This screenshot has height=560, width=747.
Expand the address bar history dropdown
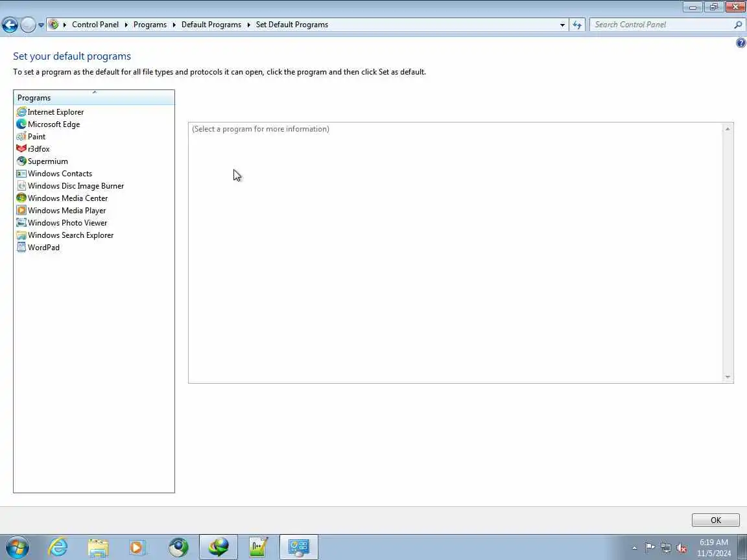coord(562,25)
